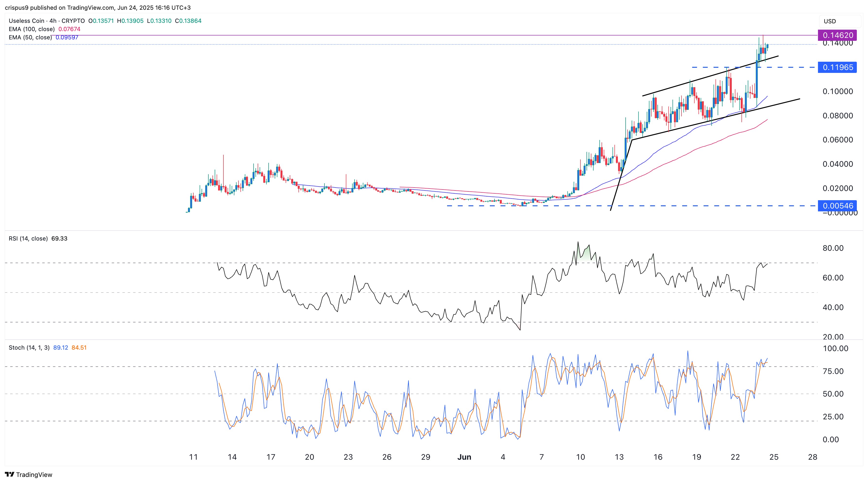
Task: Click the 25 date on the time axis
Action: pyautogui.click(x=774, y=457)
